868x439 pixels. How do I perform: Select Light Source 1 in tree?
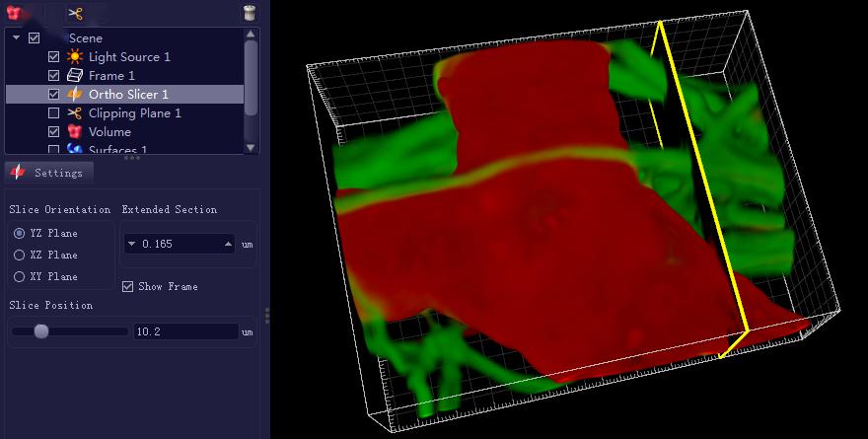129,56
